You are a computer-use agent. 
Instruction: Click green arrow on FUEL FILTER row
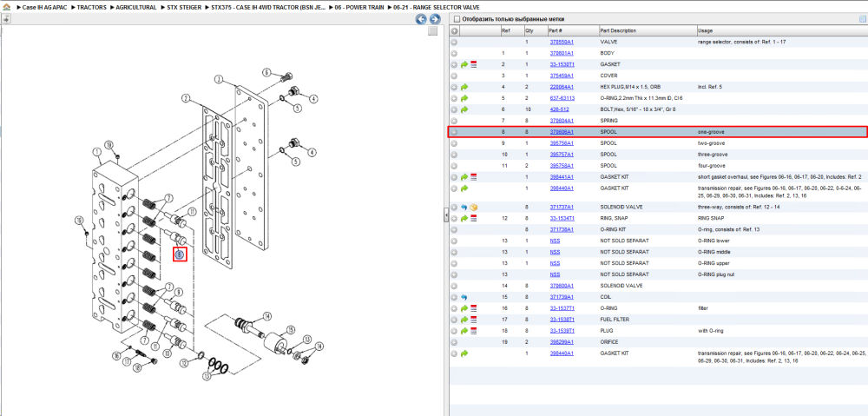(464, 320)
